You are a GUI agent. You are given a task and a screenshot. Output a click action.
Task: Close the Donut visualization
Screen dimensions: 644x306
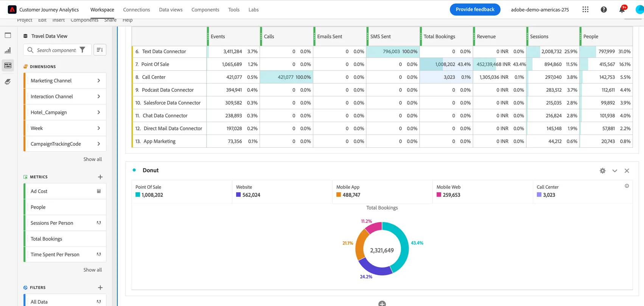click(627, 171)
